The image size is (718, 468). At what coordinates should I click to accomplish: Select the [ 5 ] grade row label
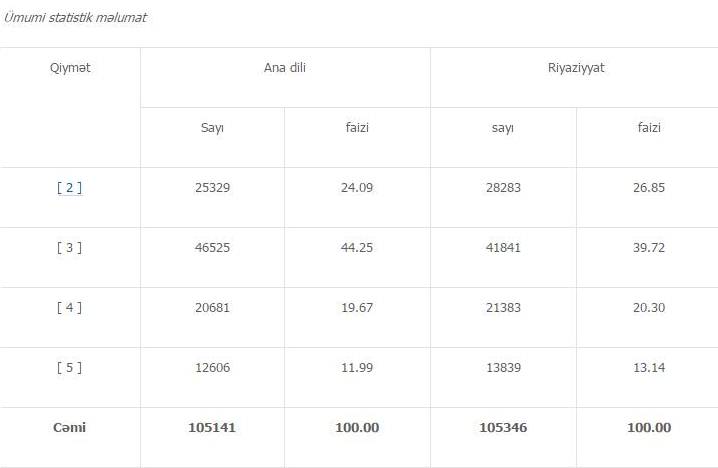[70, 368]
